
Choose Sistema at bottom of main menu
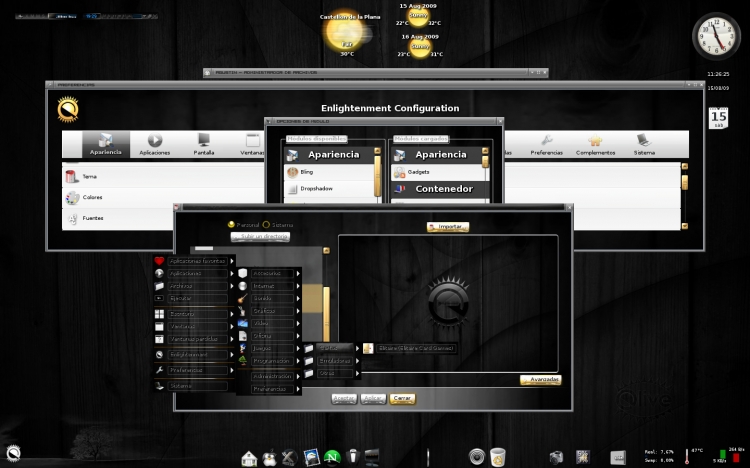[194, 386]
